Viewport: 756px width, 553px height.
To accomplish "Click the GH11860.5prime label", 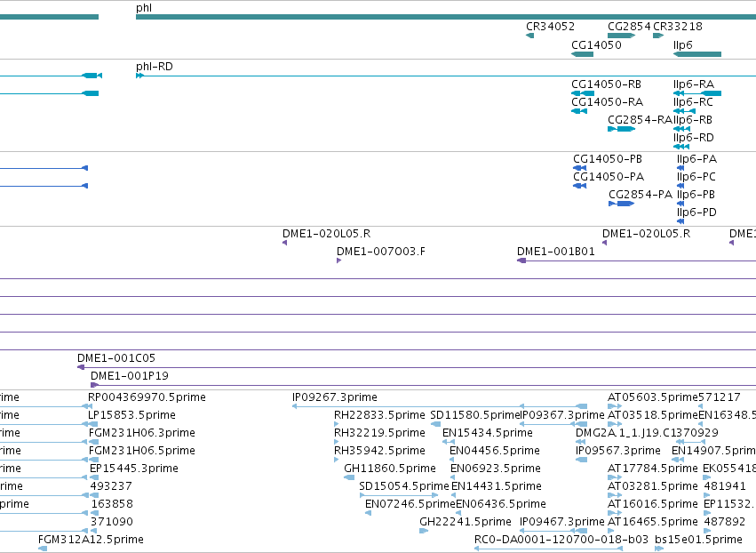I will pyautogui.click(x=390, y=469).
